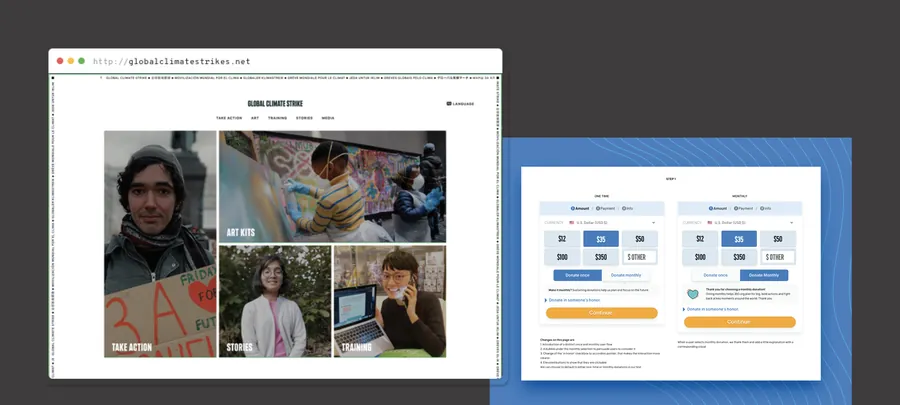Choose $12 amount in Monthly form
The height and width of the screenshot is (405, 900).
pos(700,239)
